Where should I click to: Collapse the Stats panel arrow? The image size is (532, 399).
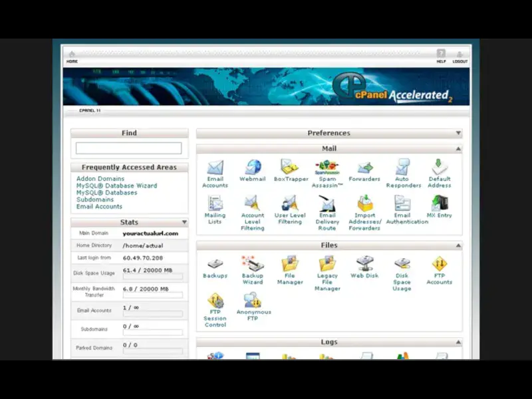point(184,222)
